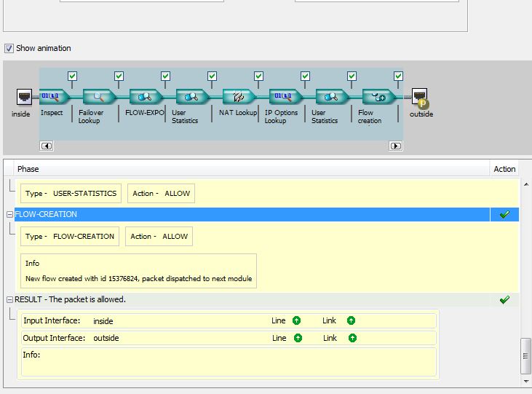Select the User Statistics icon after IP Options
Viewport: 532px width, 394px height.
[333, 97]
